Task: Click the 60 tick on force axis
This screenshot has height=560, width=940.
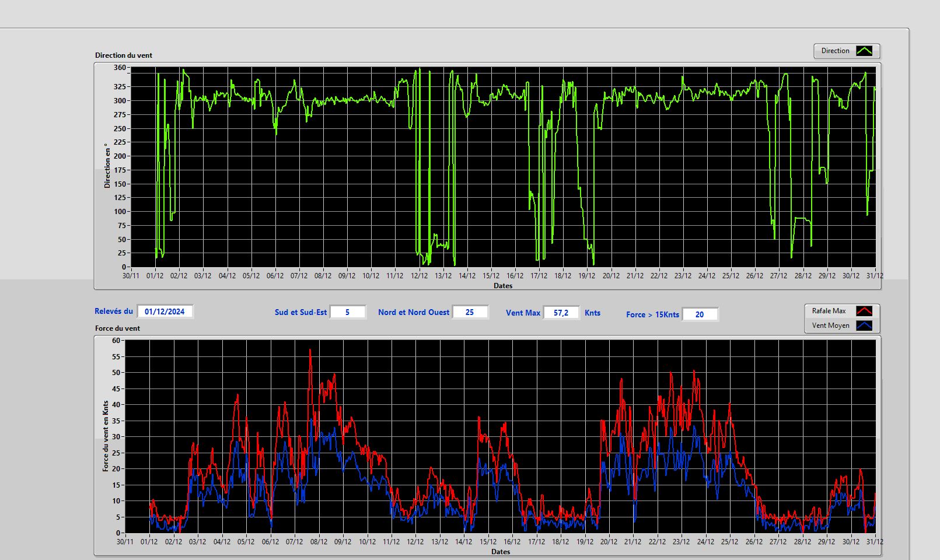Action: (x=116, y=341)
